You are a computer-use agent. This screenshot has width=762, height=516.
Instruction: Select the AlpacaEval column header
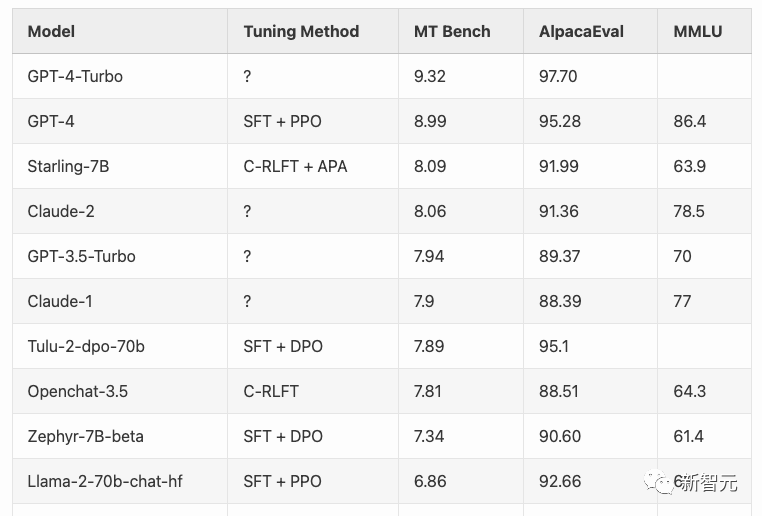coord(581,31)
